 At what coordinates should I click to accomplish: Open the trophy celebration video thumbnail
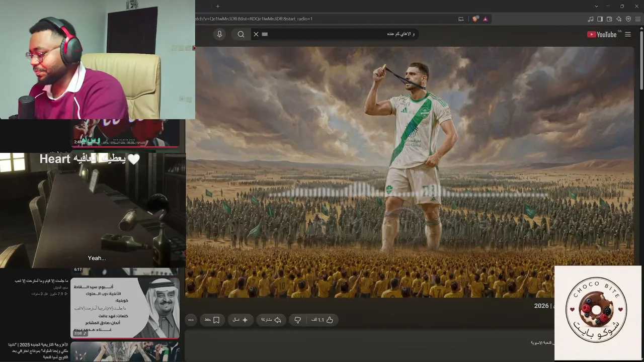click(125, 352)
